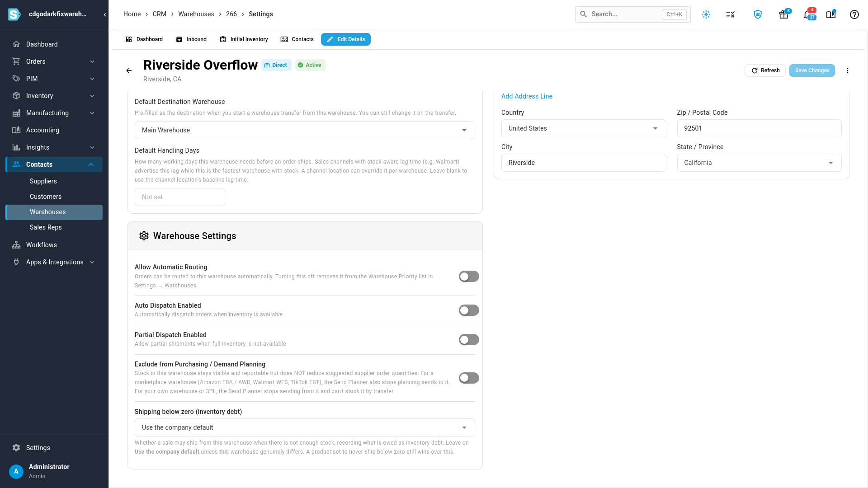This screenshot has width=868, height=488.
Task: Switch to the Contacts tab
Action: (297, 39)
